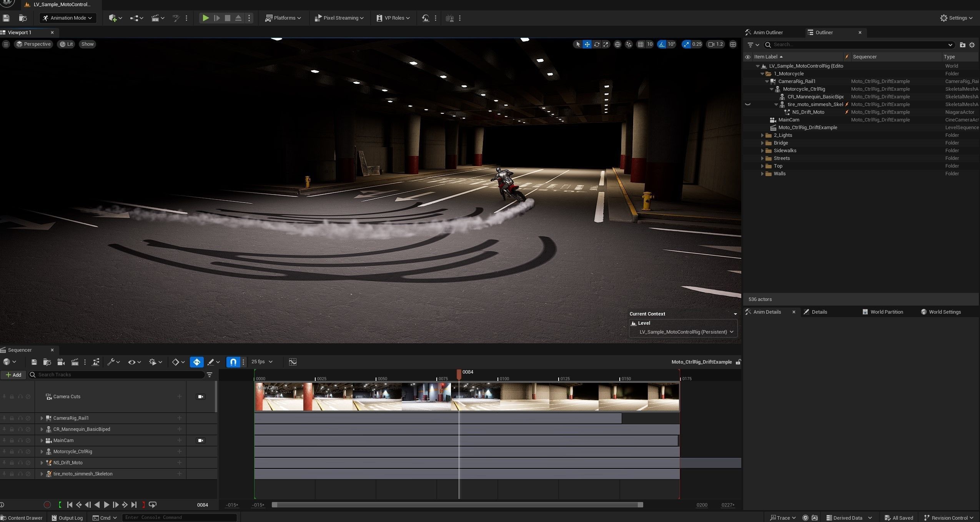Toggle the Sequencer snapping magnet icon
This screenshot has width=980, height=522.
(x=233, y=362)
